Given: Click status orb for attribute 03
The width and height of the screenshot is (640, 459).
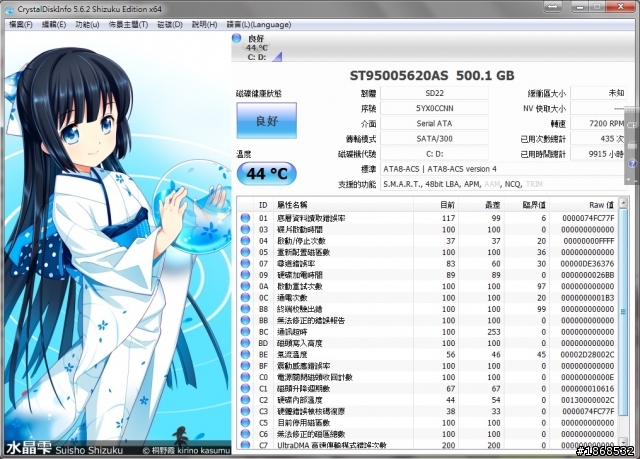Looking at the screenshot, I should (245, 229).
